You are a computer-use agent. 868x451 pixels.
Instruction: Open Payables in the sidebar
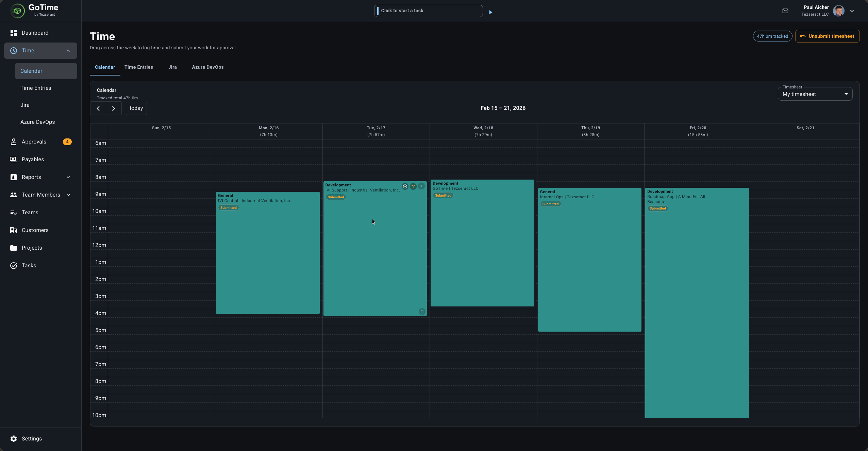pos(41,160)
